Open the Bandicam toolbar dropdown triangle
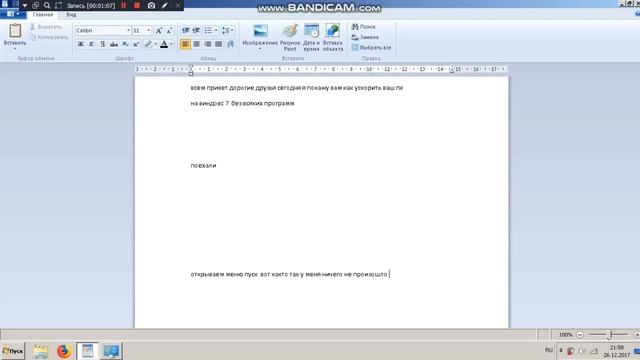The width and height of the screenshot is (640, 360). click(x=24, y=6)
